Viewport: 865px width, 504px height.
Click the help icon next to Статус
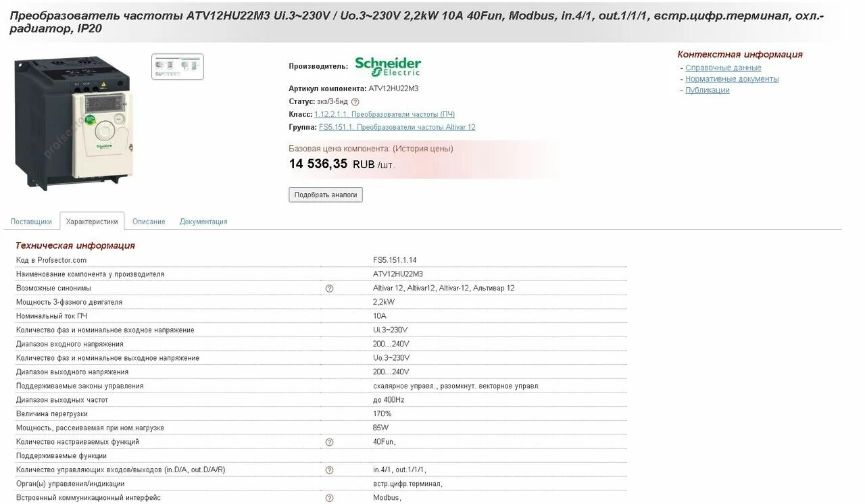click(x=355, y=102)
